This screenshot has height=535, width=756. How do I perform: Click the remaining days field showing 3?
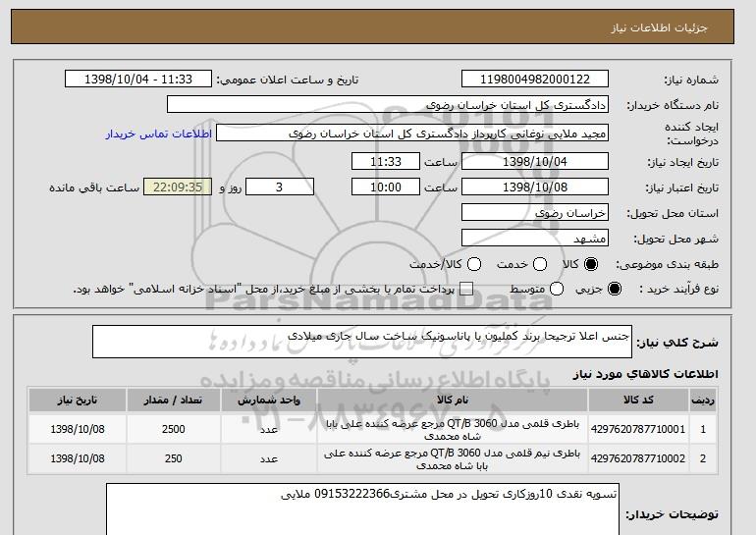pyautogui.click(x=280, y=187)
